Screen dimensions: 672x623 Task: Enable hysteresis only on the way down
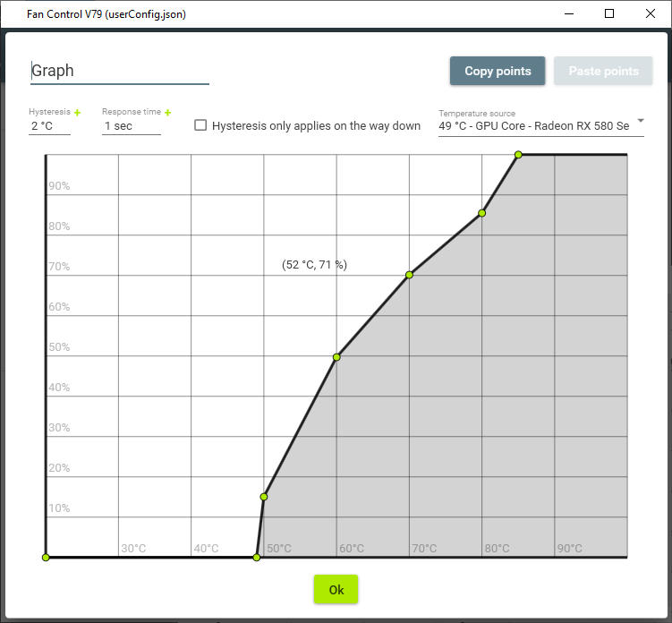201,125
